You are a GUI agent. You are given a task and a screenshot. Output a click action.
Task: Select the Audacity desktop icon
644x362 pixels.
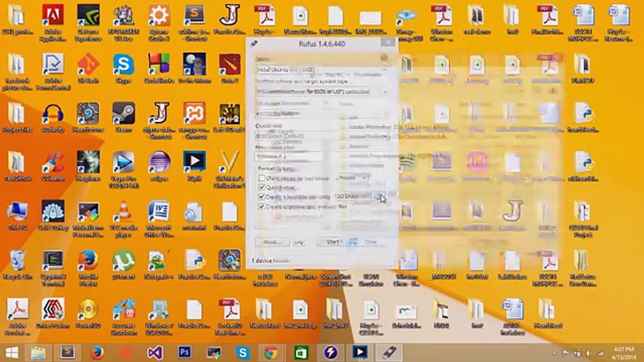pyautogui.click(x=53, y=118)
